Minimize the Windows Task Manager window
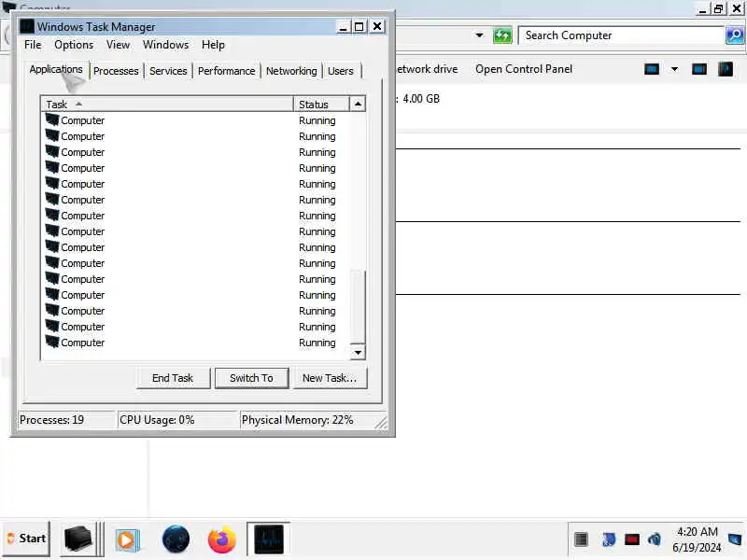The height and width of the screenshot is (560, 747). click(x=343, y=27)
